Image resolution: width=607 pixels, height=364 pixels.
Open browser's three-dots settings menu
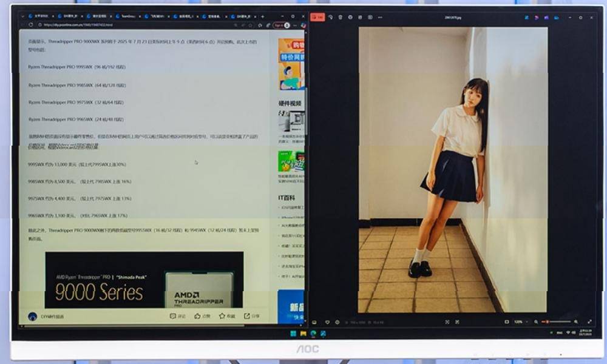295,25
